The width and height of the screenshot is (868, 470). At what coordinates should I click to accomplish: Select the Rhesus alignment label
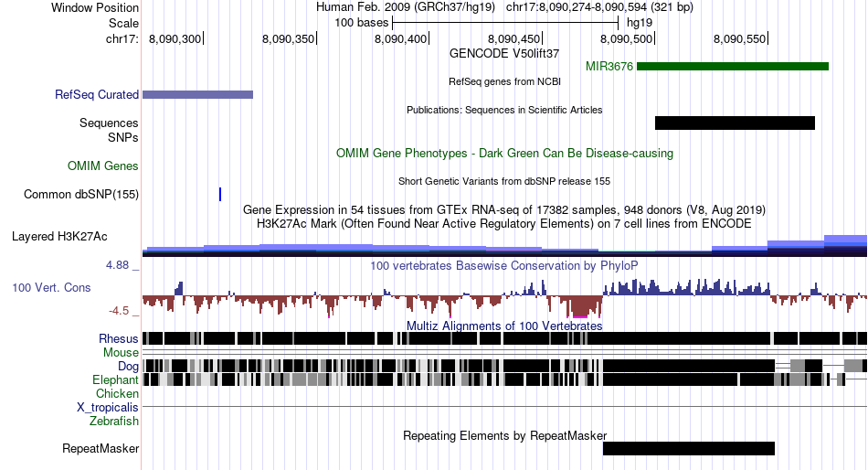119,338
